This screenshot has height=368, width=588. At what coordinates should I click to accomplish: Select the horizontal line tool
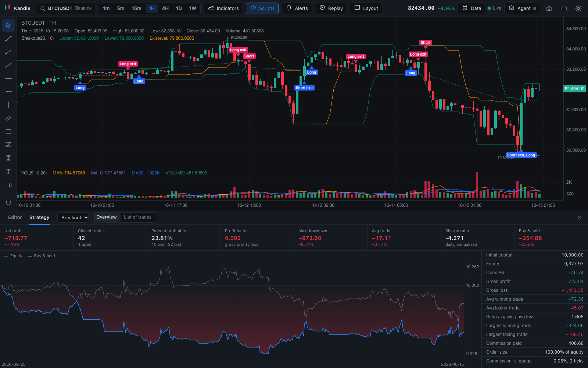tap(8, 78)
